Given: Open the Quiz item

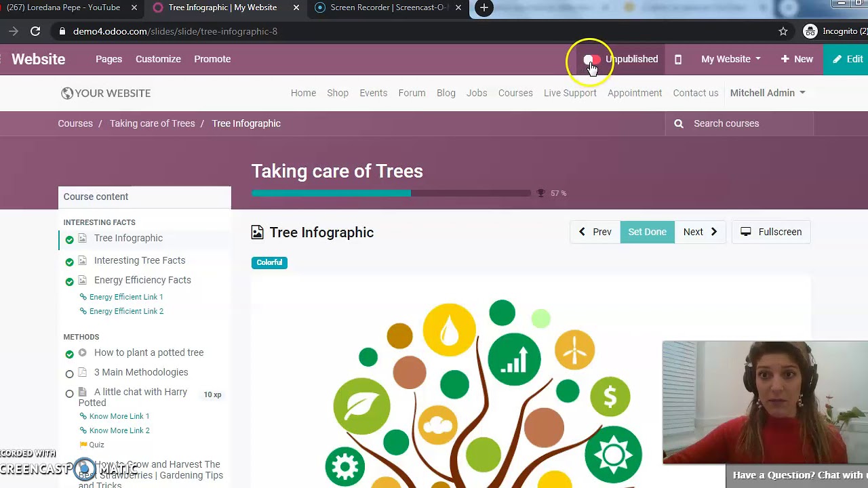Looking at the screenshot, I should click(x=96, y=445).
